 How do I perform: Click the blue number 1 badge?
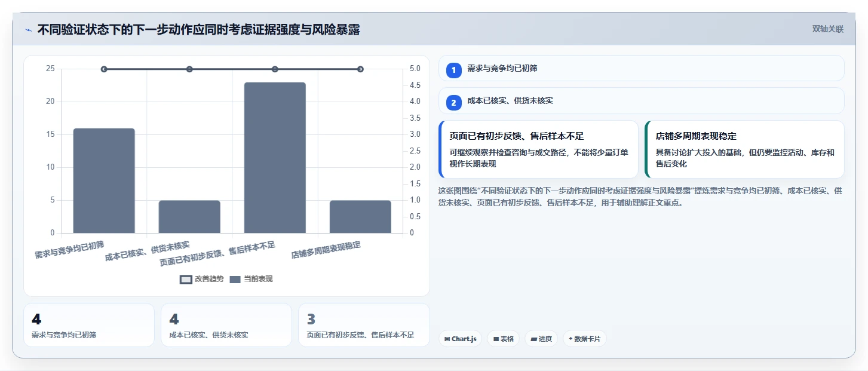click(453, 70)
